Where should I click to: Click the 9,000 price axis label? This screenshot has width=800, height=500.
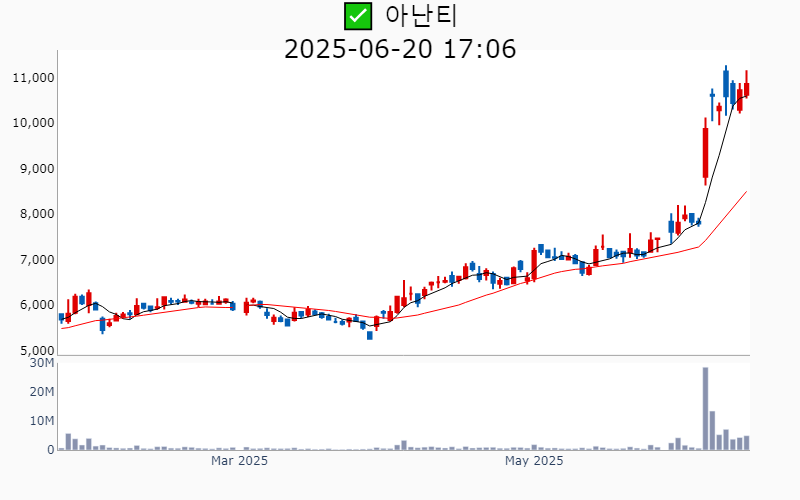point(37,168)
